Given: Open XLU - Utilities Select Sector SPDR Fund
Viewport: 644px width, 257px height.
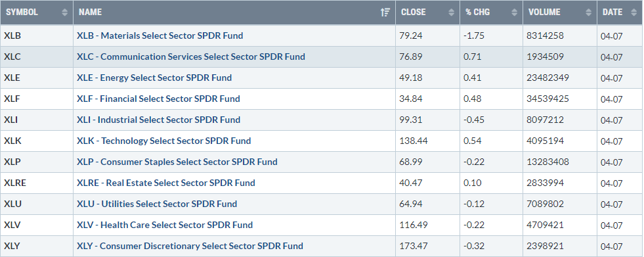Looking at the screenshot, I should tap(157, 204).
